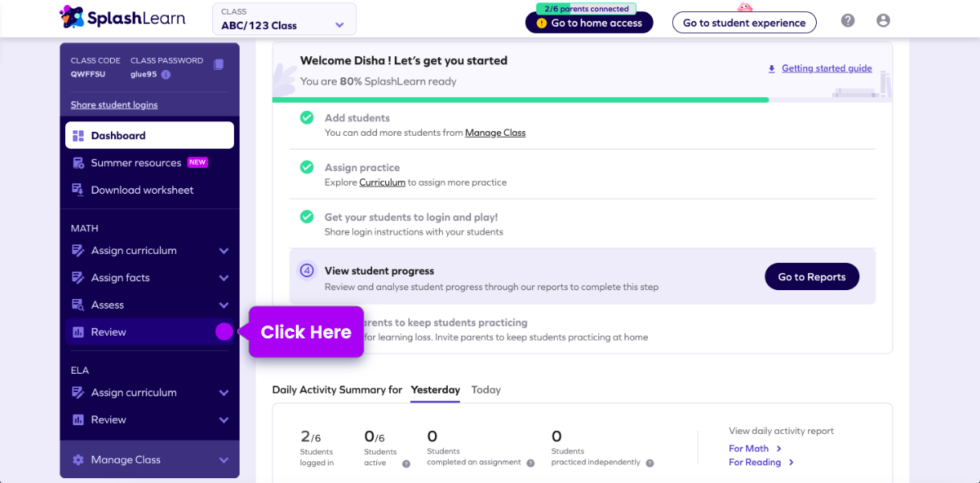Copy class code using the clipboard icon

pos(219,64)
